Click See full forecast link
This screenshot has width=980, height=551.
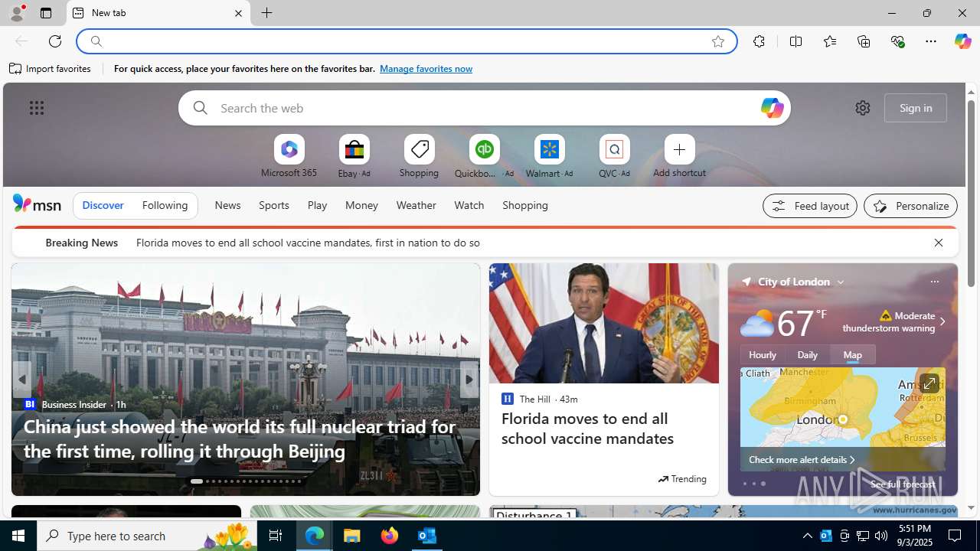coord(903,484)
